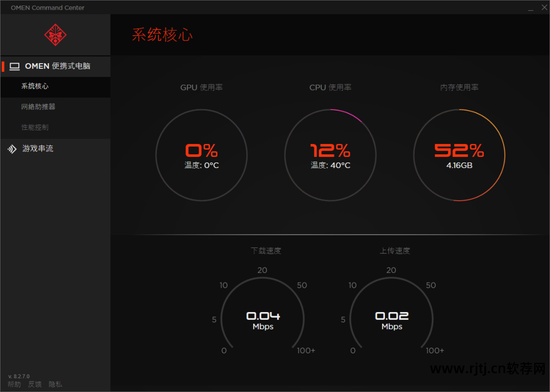Collapse the OMEN 便携式电脑 section
Screen dimensions: 550x392
56,66
